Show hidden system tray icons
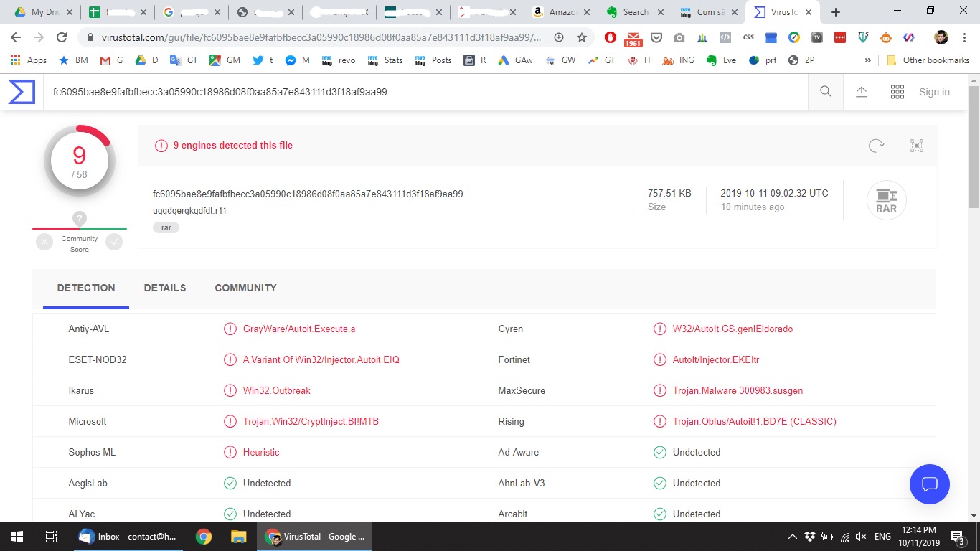Screen dimensions: 980x551 [792, 537]
